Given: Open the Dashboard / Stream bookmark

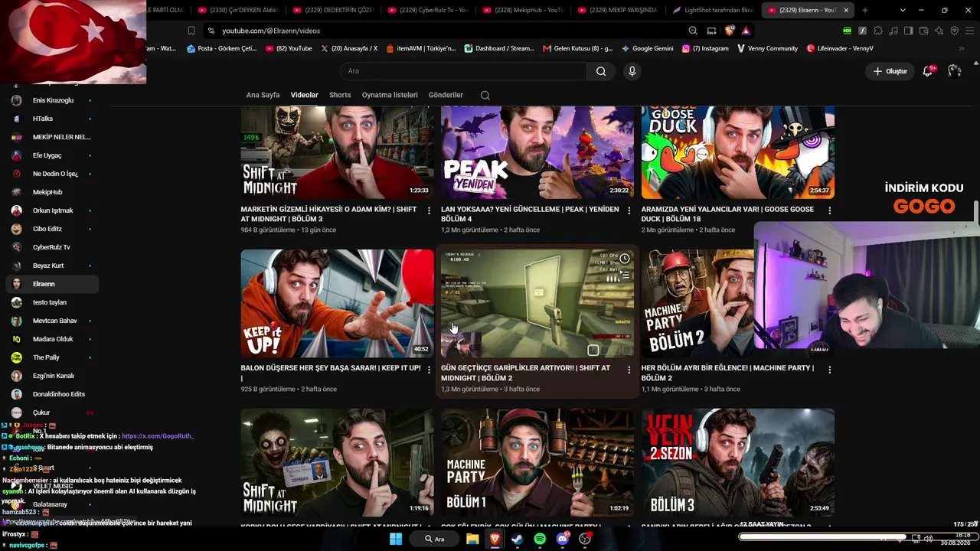Looking at the screenshot, I should 498,48.
